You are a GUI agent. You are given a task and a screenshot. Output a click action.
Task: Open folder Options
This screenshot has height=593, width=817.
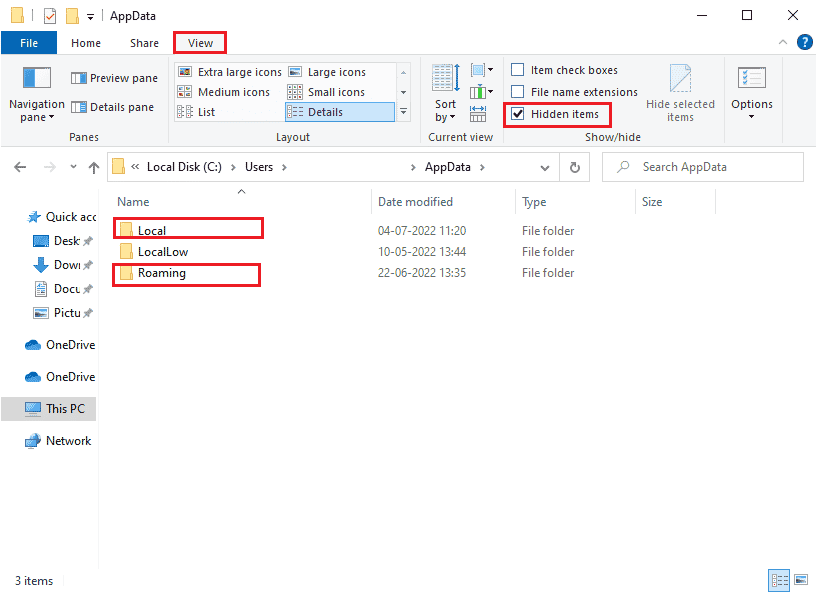coord(751,90)
